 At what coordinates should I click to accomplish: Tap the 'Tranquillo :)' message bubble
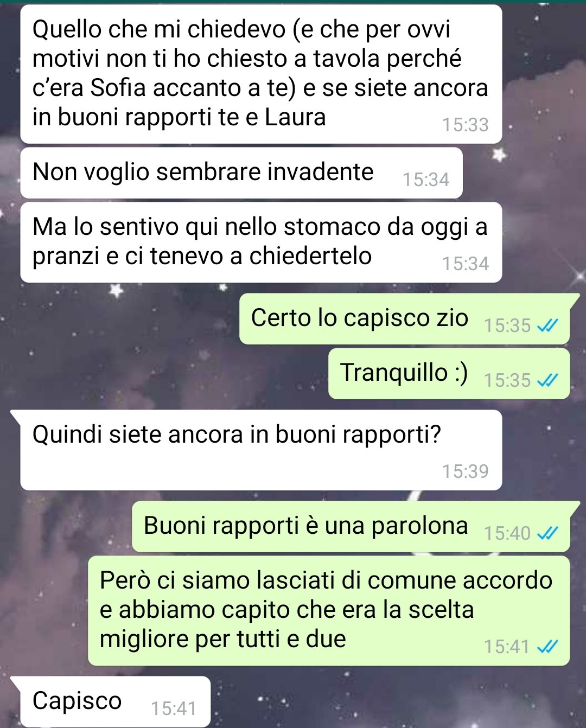click(449, 374)
